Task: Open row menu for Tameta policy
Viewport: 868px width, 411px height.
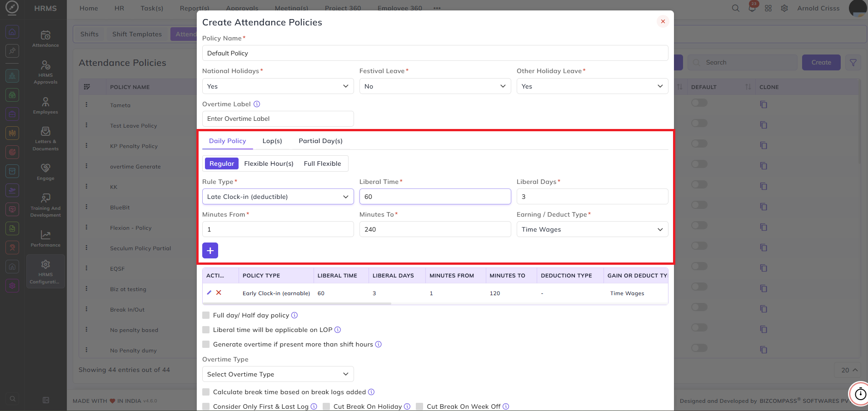Action: pos(86,104)
